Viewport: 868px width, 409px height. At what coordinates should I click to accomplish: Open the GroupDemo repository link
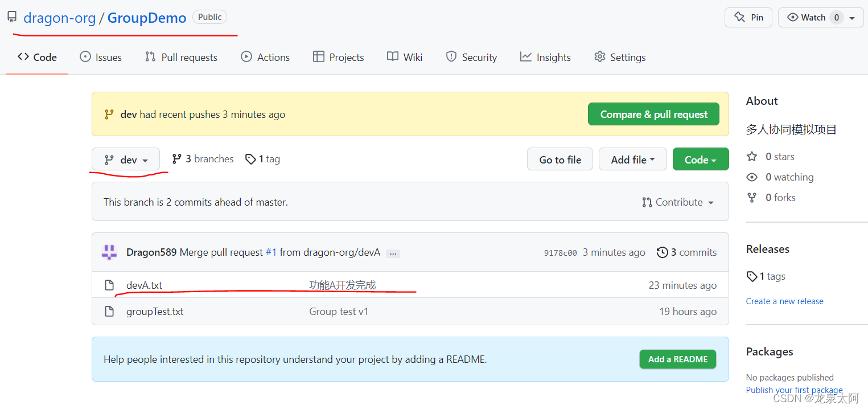click(147, 18)
